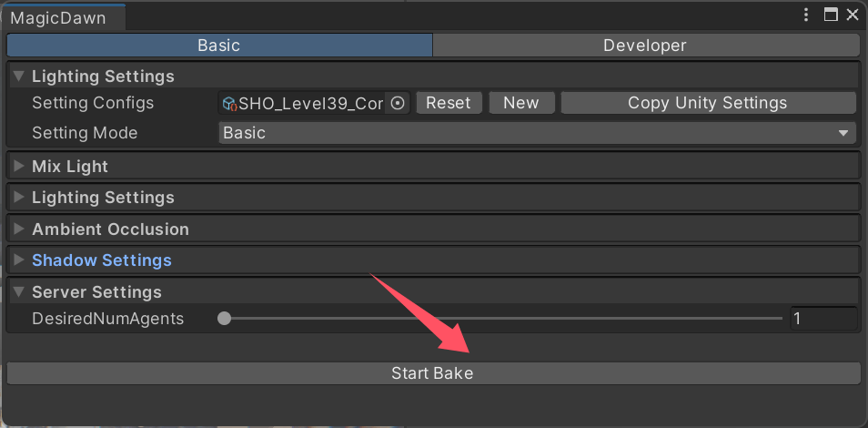This screenshot has width=868, height=428.
Task: Select the MagicDawn window tab
Action: [58, 17]
